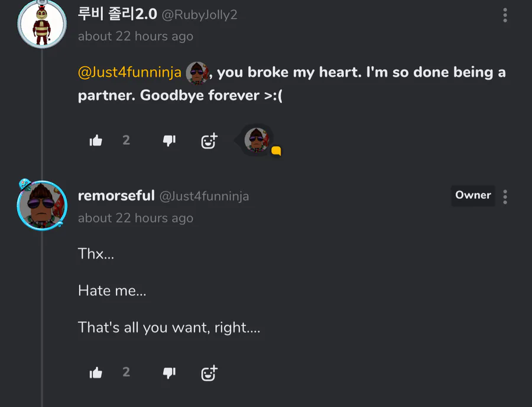This screenshot has height=407, width=532.
Task: Click the @Just4funninja mention link
Action: (129, 73)
